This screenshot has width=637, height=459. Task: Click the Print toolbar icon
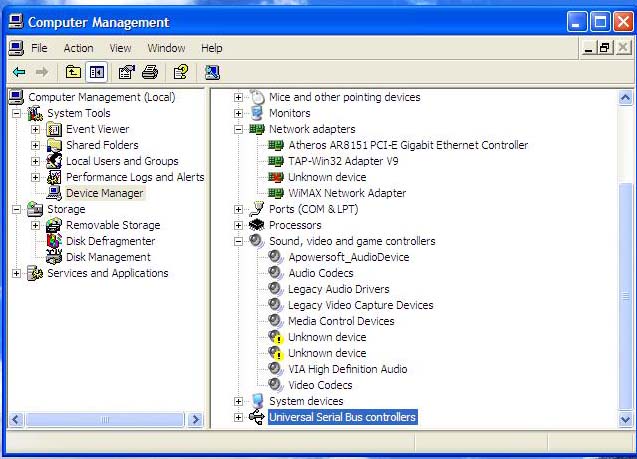150,72
